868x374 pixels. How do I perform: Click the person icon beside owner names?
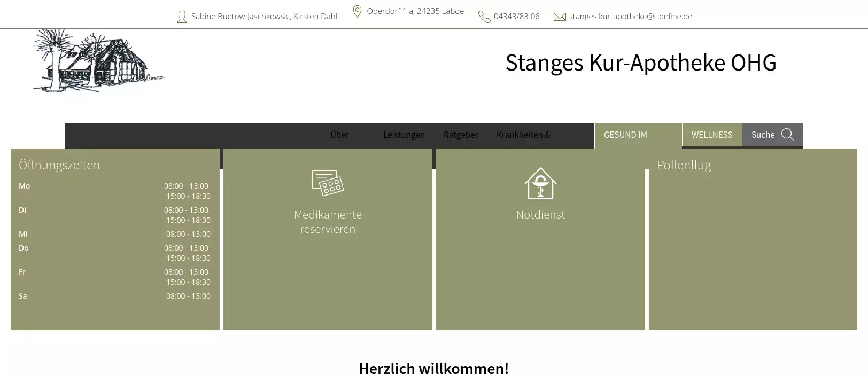pos(182,17)
